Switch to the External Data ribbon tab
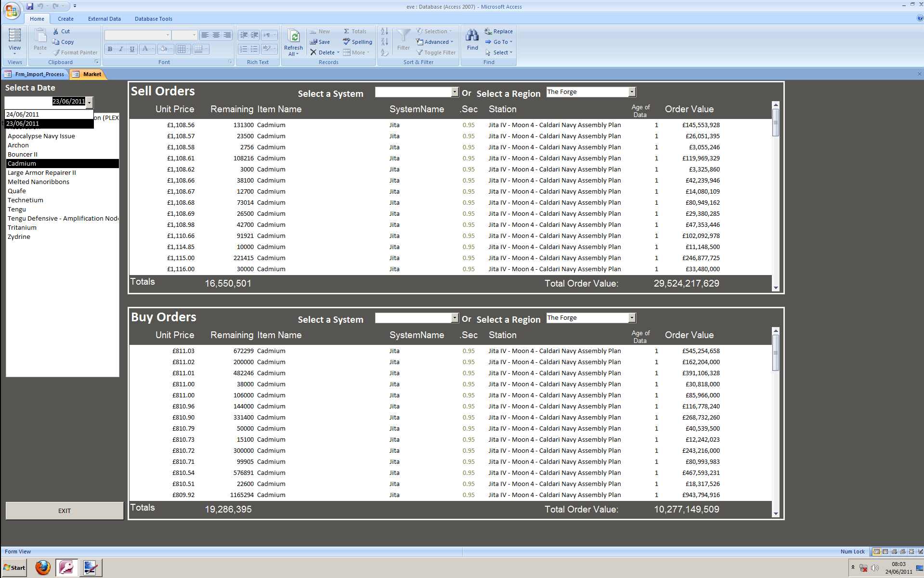Image resolution: width=924 pixels, height=578 pixels. (x=104, y=19)
